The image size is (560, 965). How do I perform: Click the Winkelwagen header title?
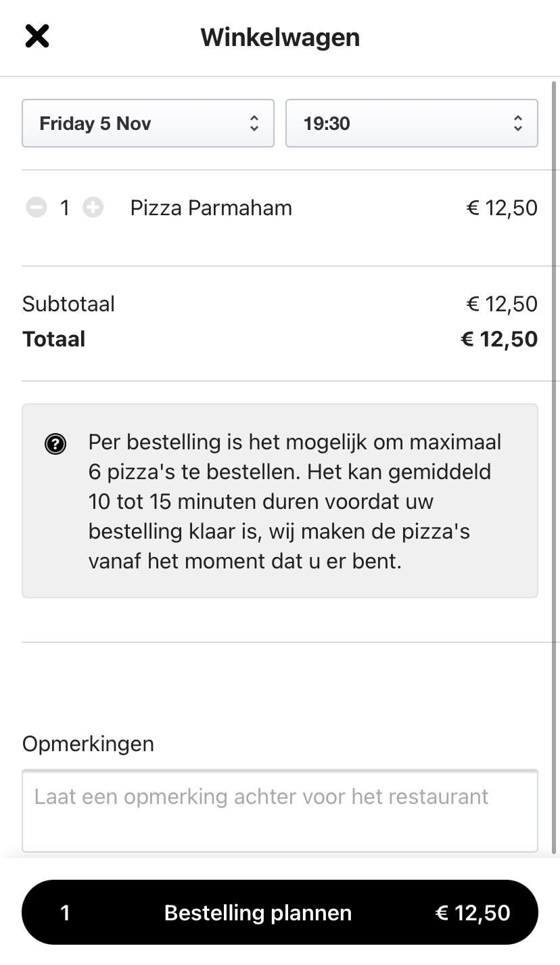[280, 37]
